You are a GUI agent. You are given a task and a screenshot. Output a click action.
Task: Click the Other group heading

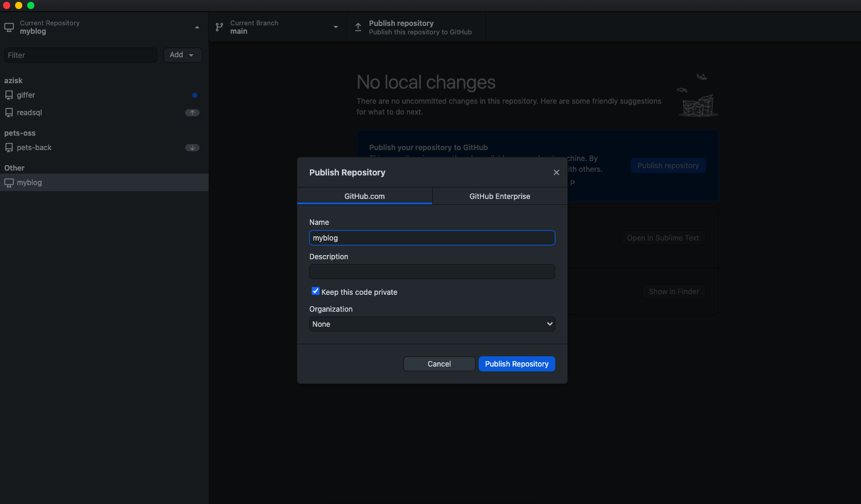tap(14, 168)
